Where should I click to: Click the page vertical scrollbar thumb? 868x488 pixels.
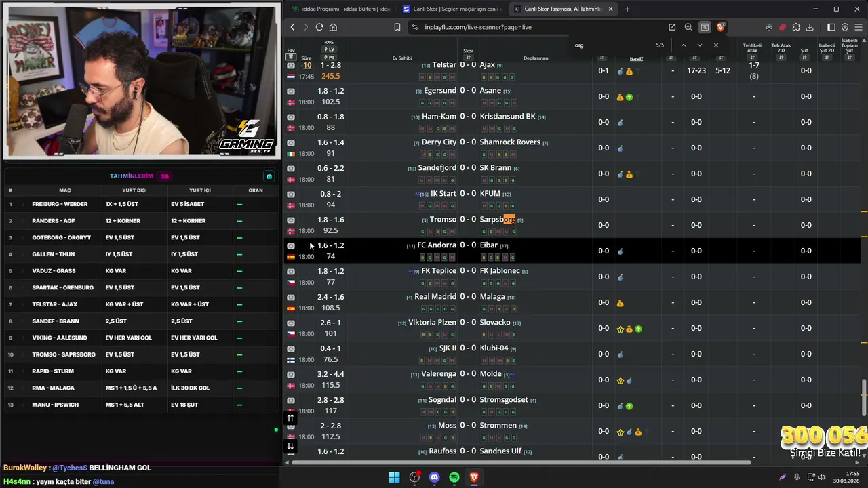pyautogui.click(x=864, y=398)
